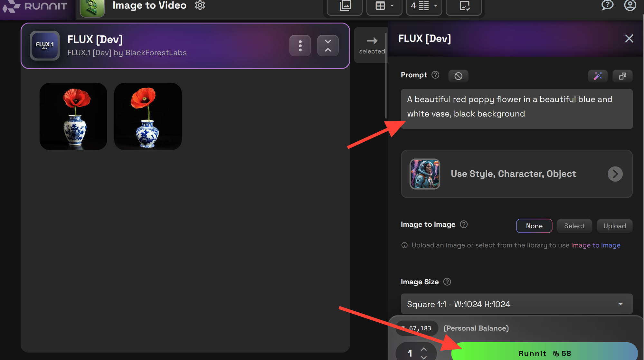Image resolution: width=644 pixels, height=360 pixels.
Task: Open the help chat bubble icon
Action: pos(607,5)
